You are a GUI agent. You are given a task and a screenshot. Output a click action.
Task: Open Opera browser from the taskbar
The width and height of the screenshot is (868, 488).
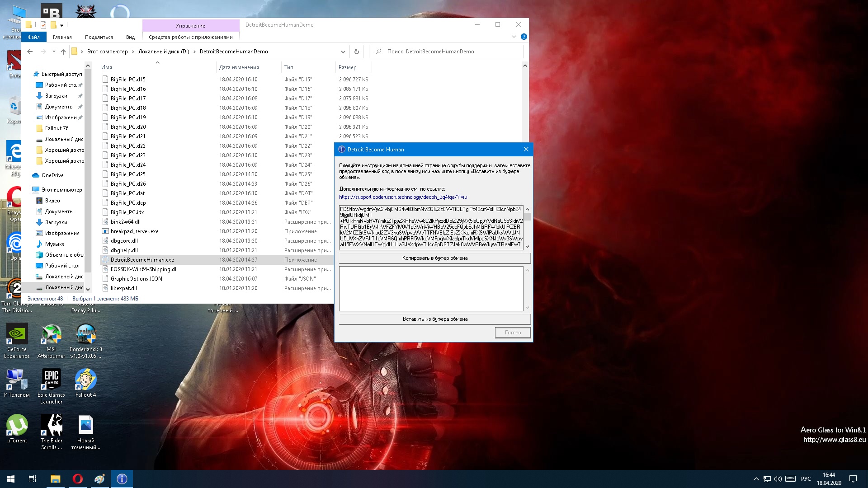(77, 479)
